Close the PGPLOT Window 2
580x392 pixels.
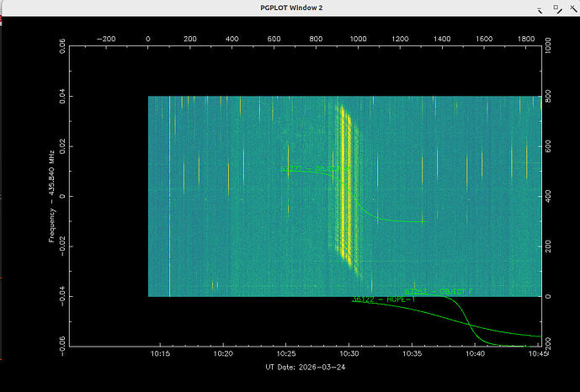(572, 8)
